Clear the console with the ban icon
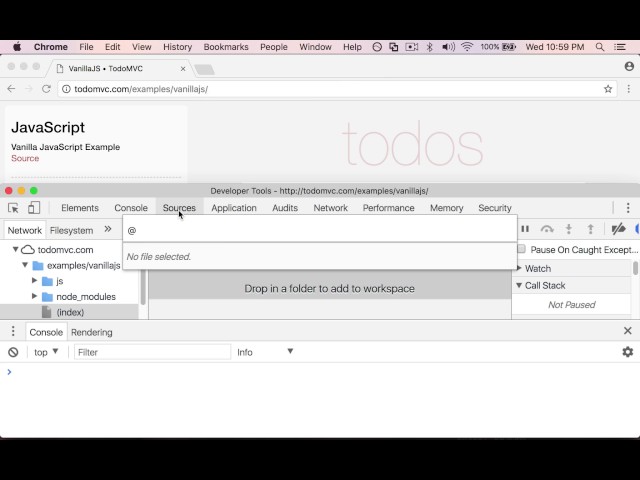 click(x=13, y=352)
